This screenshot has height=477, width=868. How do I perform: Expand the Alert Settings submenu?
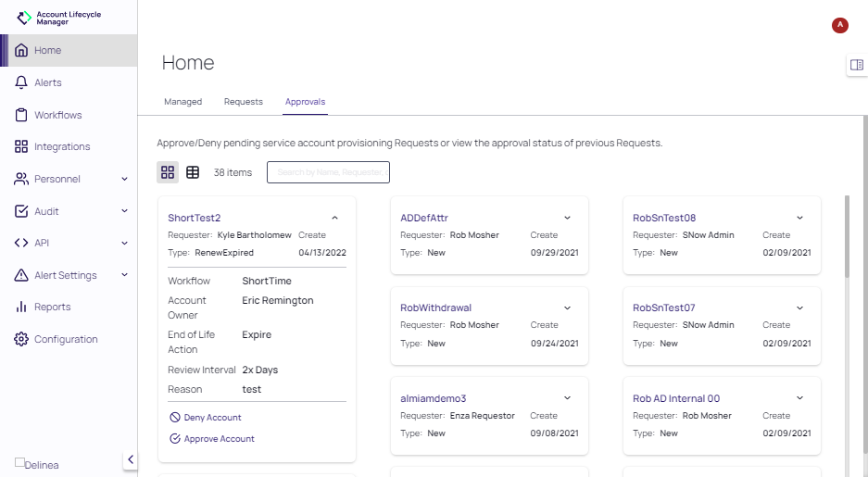(124, 275)
